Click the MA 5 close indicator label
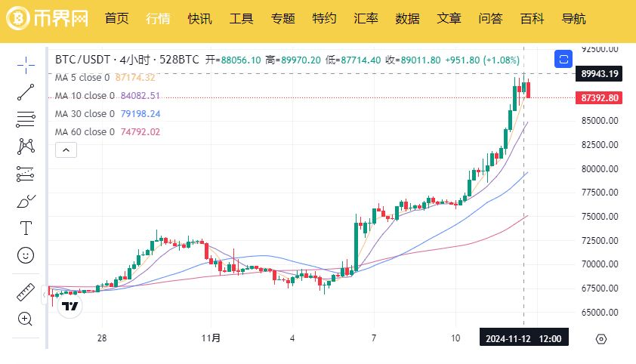 [82, 78]
